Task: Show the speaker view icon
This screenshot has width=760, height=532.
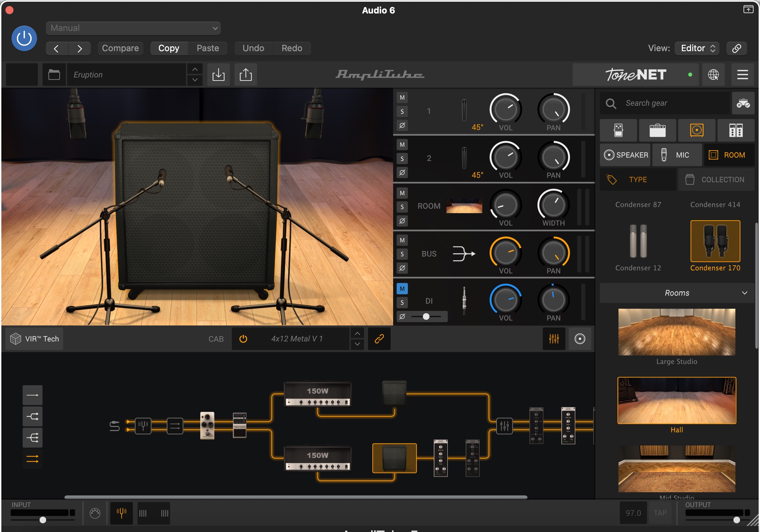Action: [580, 339]
